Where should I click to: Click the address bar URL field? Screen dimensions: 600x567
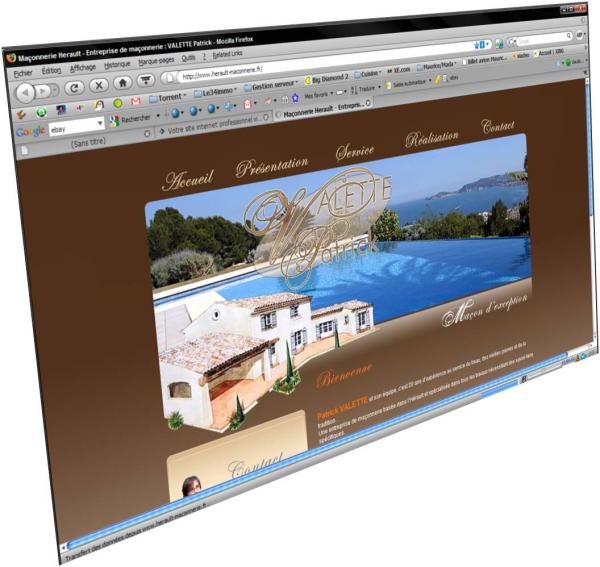[325, 60]
